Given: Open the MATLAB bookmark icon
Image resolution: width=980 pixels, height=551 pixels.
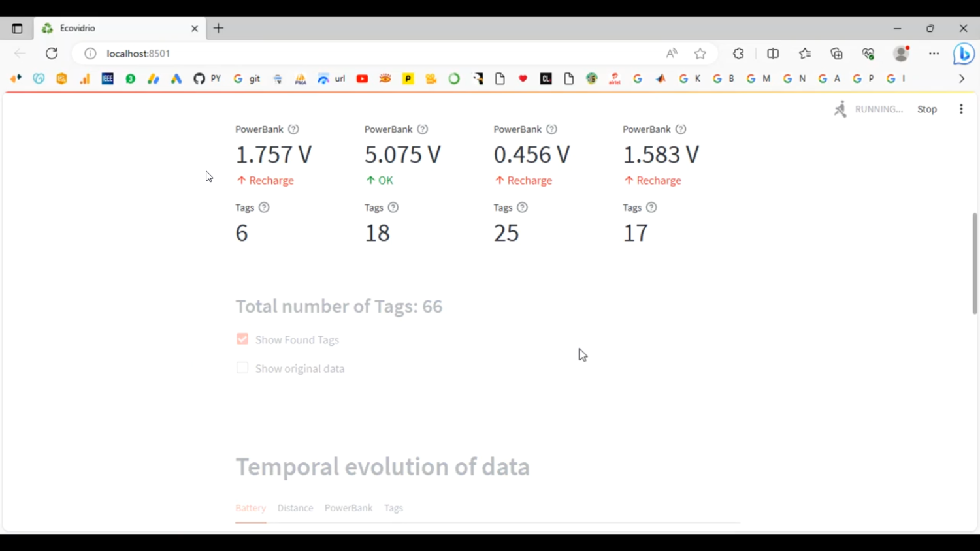Looking at the screenshot, I should click(661, 79).
